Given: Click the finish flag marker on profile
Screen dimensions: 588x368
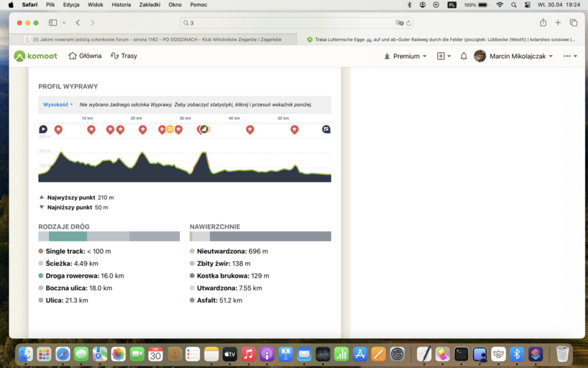Looking at the screenshot, I should point(326,130).
